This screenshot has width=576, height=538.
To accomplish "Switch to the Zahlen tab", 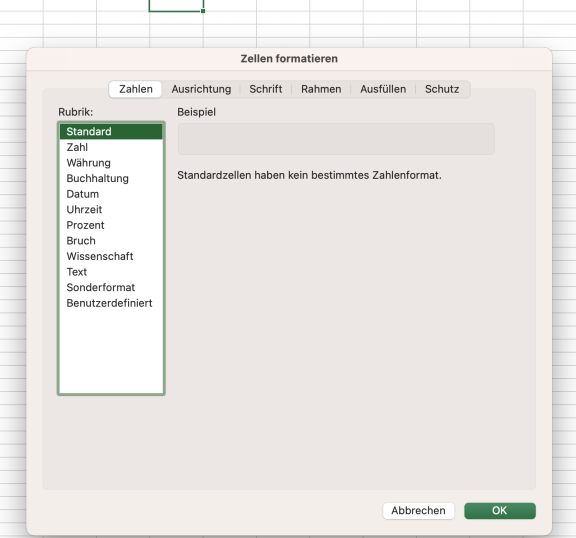I will tap(135, 89).
